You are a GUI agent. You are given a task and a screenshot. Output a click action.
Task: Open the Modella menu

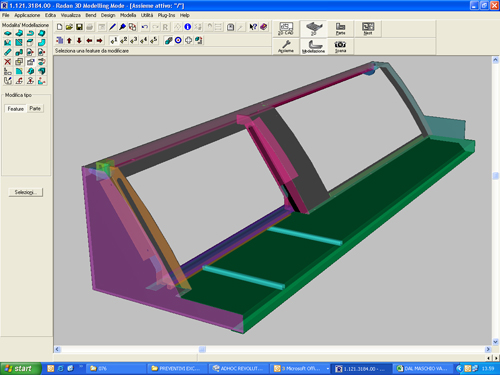(x=128, y=15)
